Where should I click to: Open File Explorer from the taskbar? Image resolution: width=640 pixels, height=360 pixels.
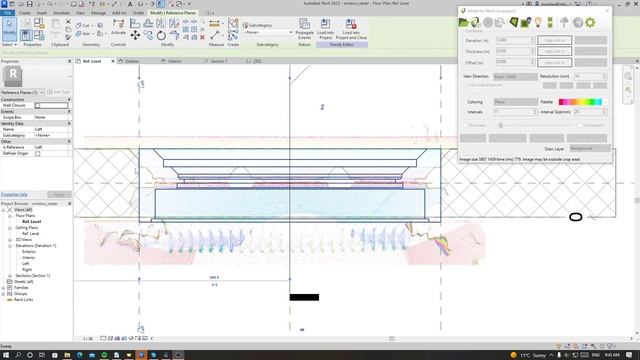coord(67,355)
